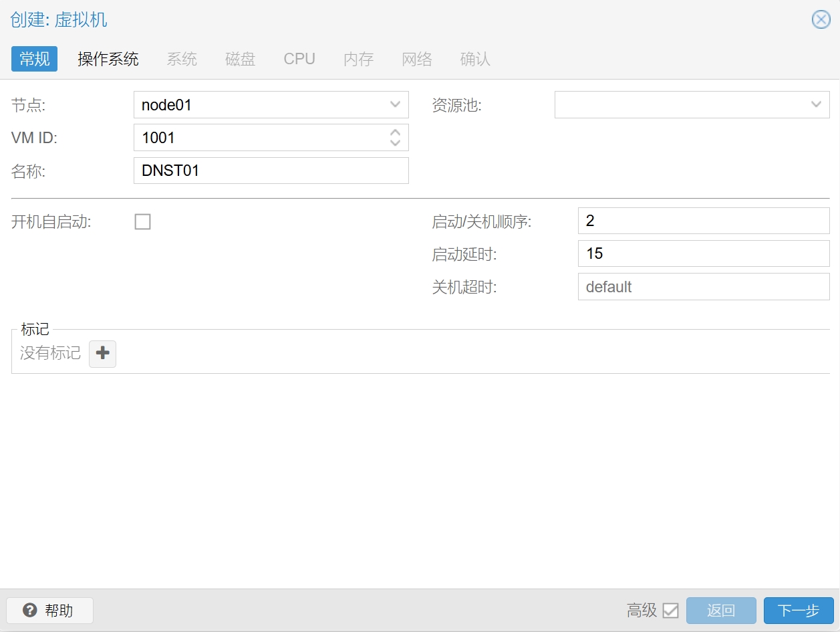This screenshot has height=632, width=840.
Task: Click the 高级 label text
Action: tap(642, 611)
